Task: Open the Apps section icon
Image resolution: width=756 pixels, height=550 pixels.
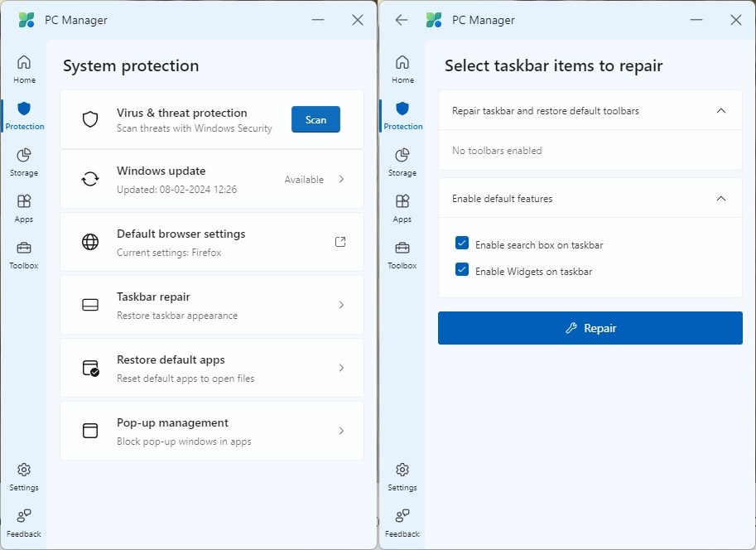Action: pos(24,205)
